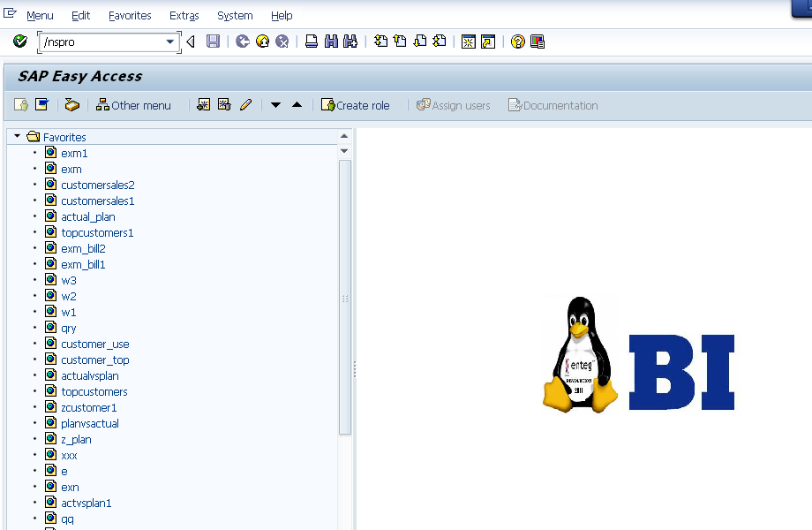Open the System menu
The image size is (812, 530).
coord(235,16)
